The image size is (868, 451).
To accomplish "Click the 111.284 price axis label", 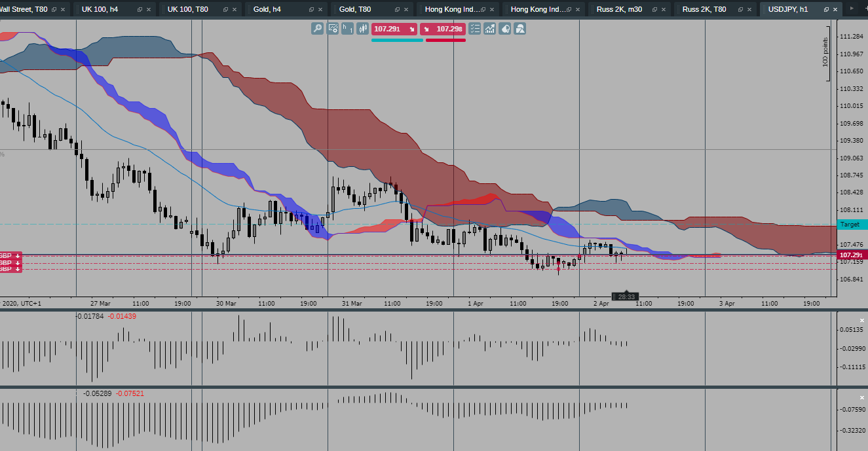I will click(851, 37).
